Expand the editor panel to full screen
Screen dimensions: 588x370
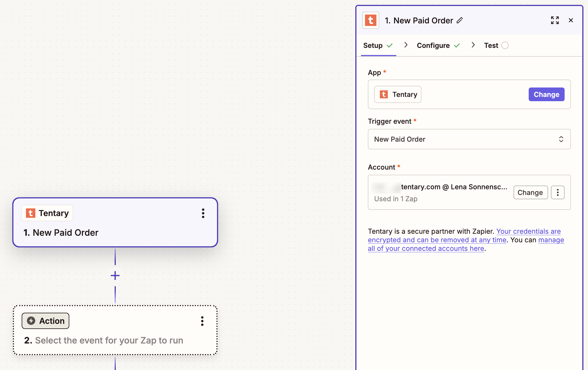point(555,20)
